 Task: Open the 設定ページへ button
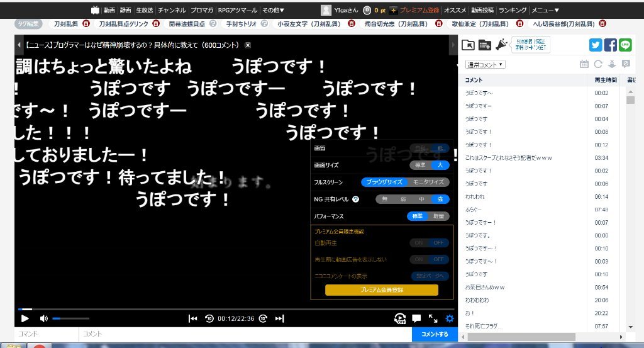pos(430,276)
